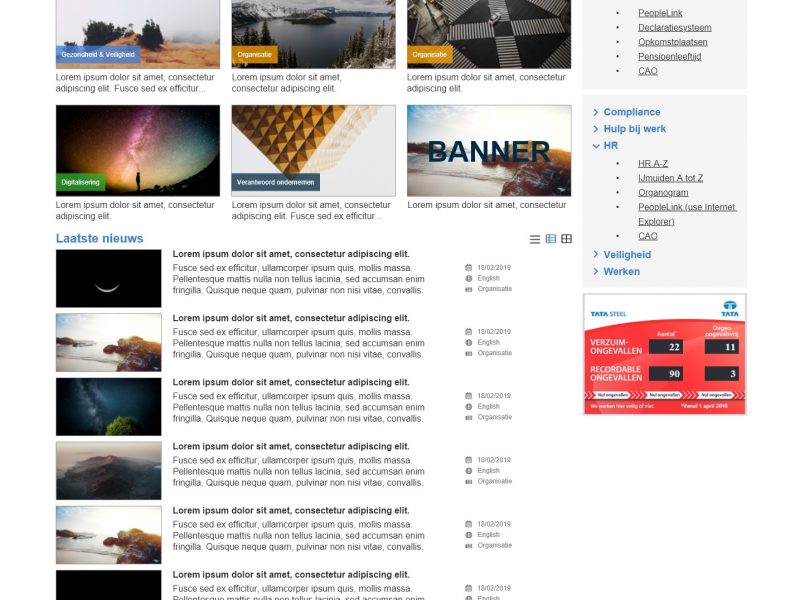Open the crescent moon news thumbnail

[109, 279]
